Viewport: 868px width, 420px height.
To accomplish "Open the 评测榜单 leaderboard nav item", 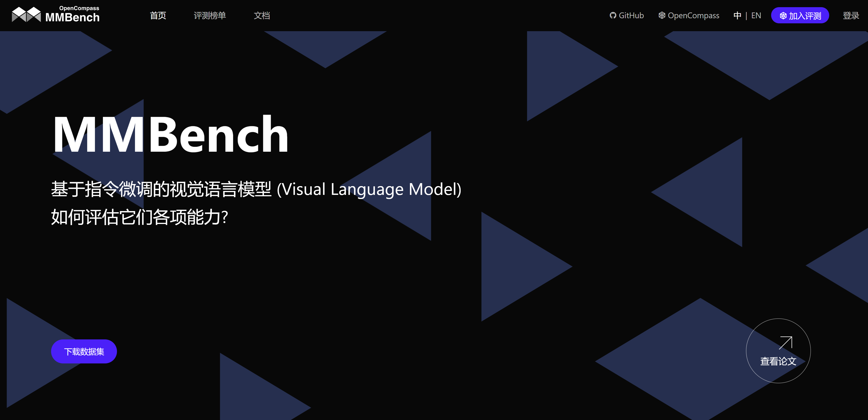I will (x=210, y=15).
